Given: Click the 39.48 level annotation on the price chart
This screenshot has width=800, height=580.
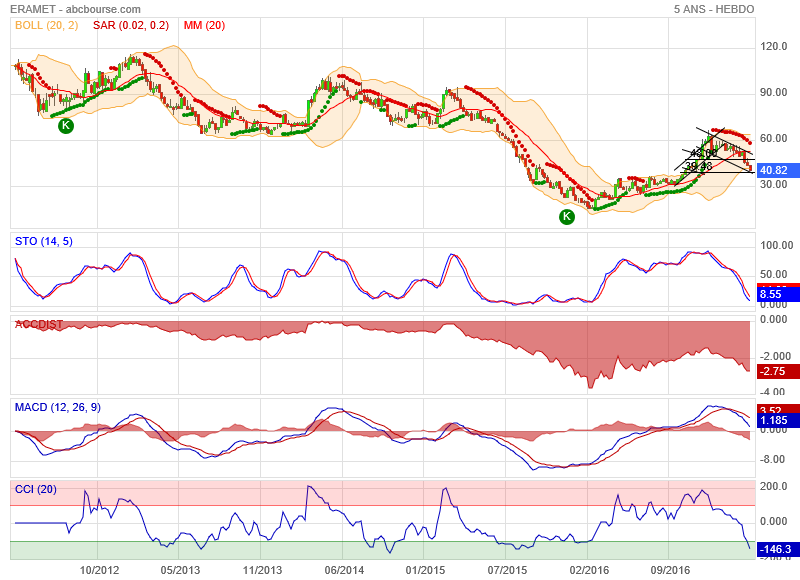Looking at the screenshot, I should click(x=698, y=166).
